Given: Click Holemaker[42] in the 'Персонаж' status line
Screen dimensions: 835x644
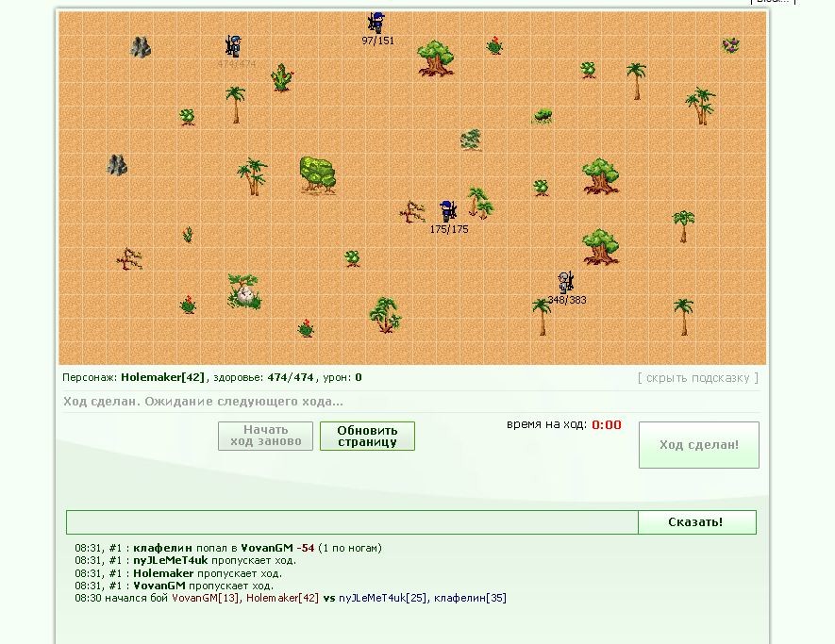Looking at the screenshot, I should tap(162, 377).
